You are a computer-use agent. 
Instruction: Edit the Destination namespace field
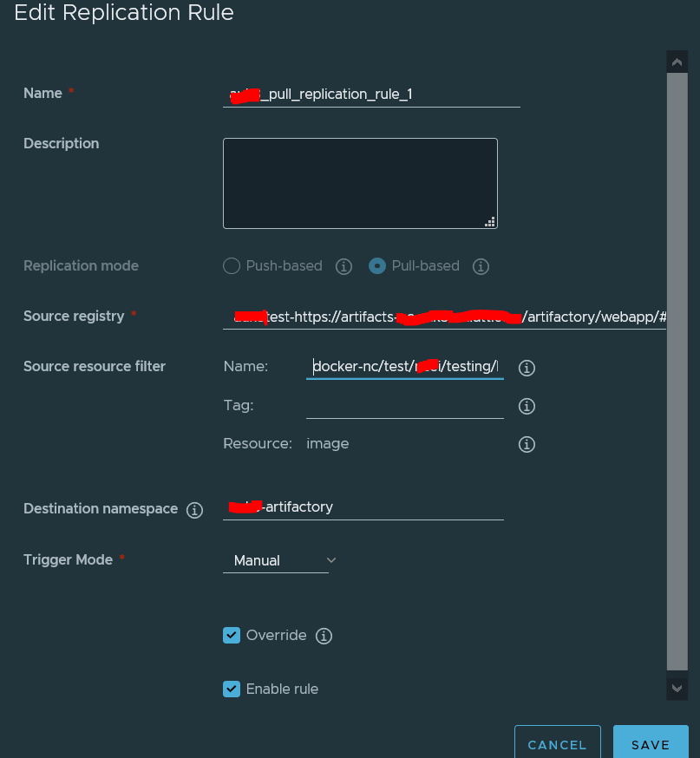363,507
